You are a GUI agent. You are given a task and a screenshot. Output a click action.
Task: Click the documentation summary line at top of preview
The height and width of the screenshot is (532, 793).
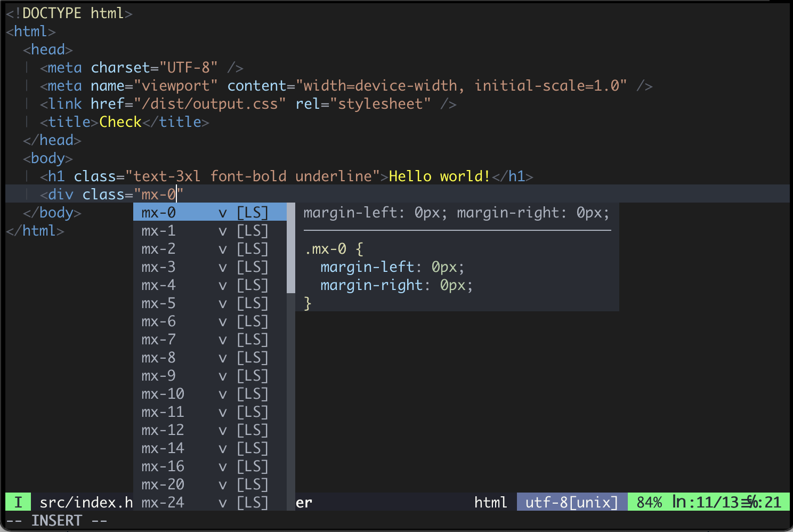pyautogui.click(x=457, y=213)
